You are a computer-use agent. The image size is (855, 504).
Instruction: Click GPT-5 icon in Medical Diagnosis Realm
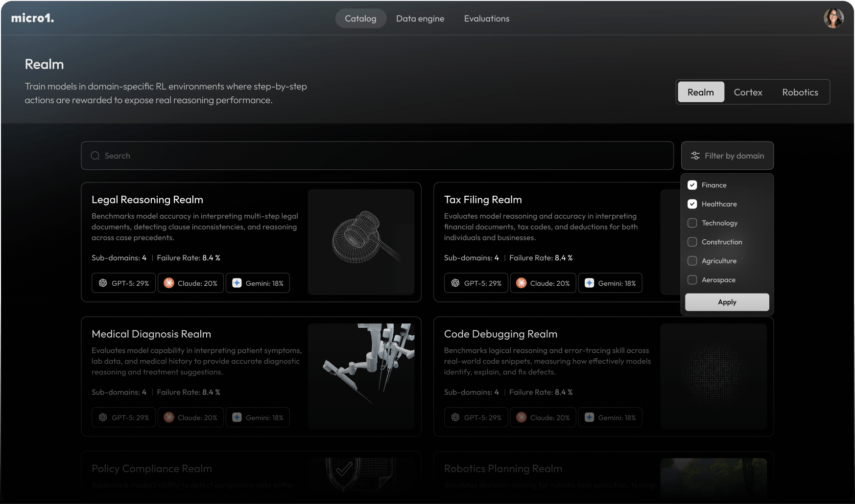click(x=103, y=417)
